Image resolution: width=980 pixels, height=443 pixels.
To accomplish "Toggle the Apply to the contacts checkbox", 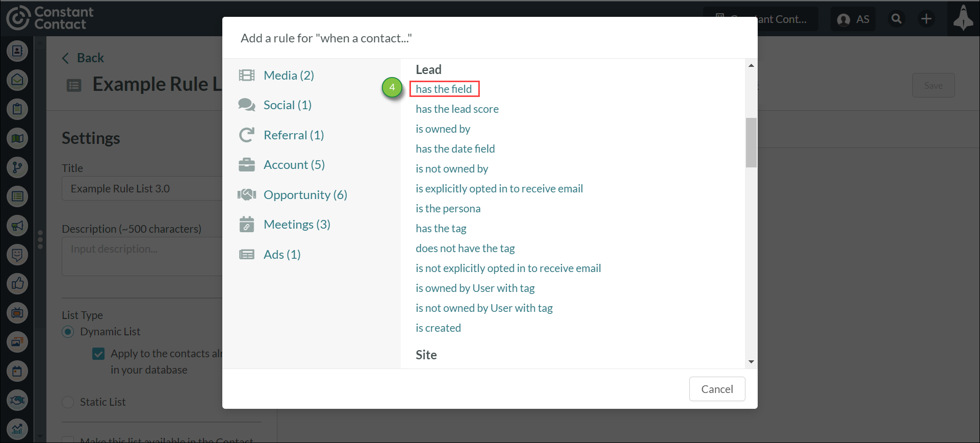I will (x=98, y=354).
